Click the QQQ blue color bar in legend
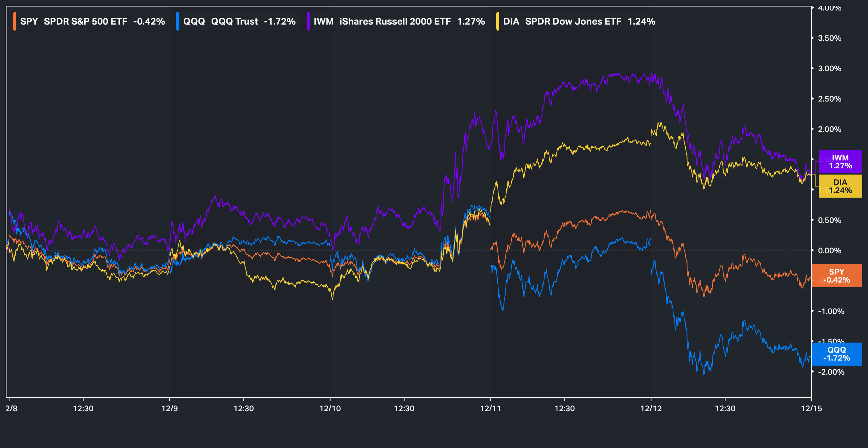The width and height of the screenshot is (868, 448). (x=177, y=21)
